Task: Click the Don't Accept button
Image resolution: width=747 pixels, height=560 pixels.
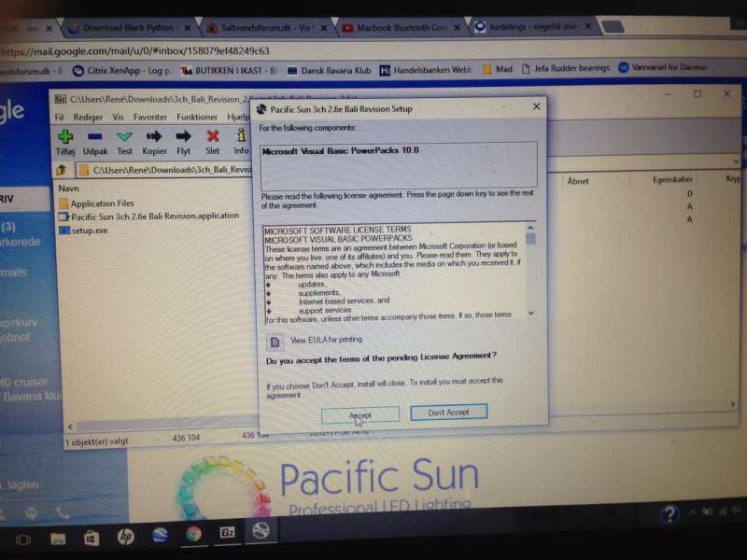Action: tap(448, 412)
